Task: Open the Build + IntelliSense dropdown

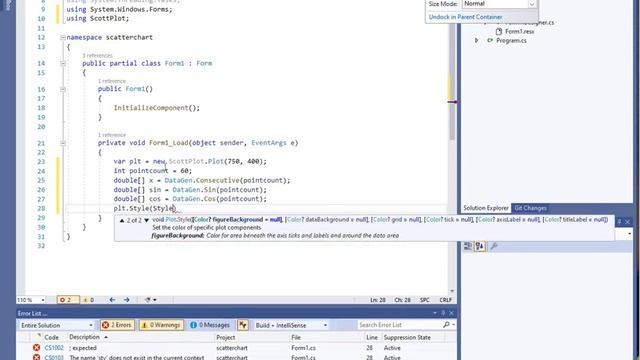Action: [x=291, y=325]
